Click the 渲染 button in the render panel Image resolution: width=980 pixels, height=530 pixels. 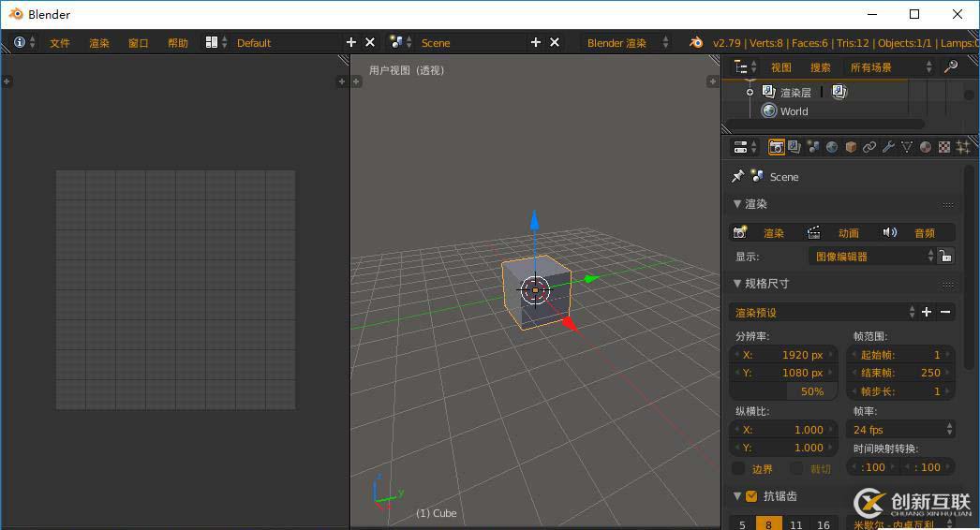tap(763, 232)
